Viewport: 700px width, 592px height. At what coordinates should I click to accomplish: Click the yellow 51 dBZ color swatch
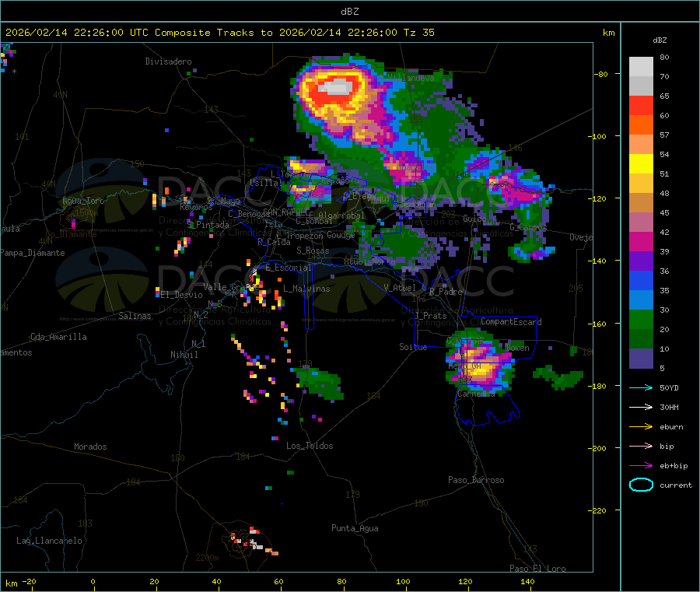(641, 164)
